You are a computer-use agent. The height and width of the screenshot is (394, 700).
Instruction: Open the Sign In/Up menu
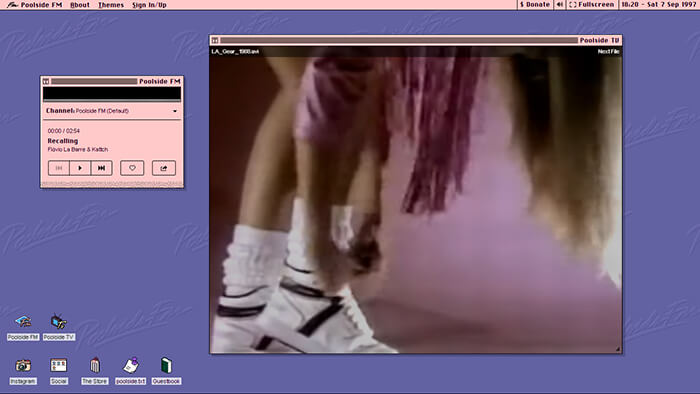click(x=149, y=5)
